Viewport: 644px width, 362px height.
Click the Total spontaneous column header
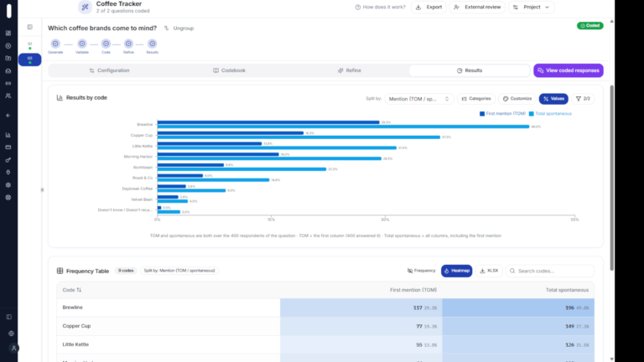[x=567, y=290]
